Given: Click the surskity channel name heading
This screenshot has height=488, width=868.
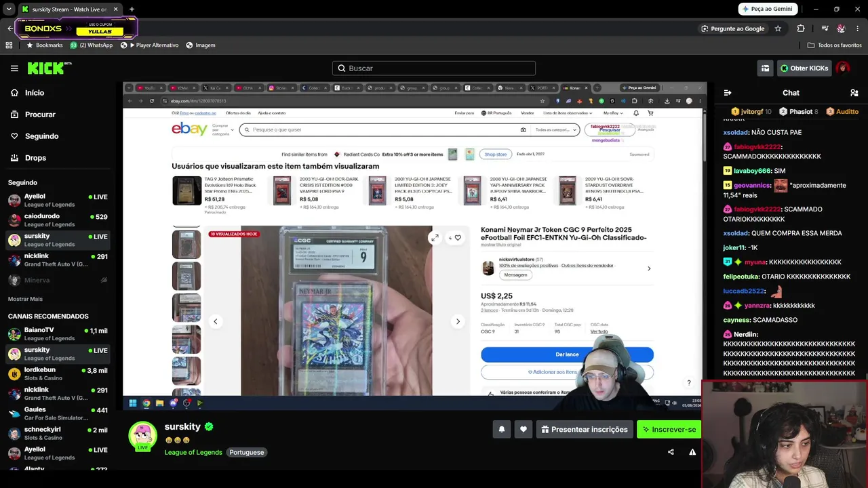Looking at the screenshot, I should point(182,427).
